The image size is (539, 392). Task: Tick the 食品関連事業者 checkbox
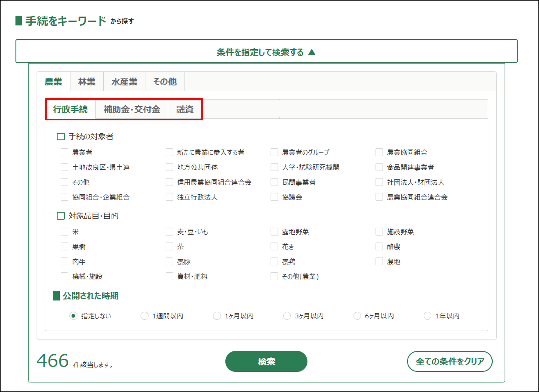pos(379,167)
